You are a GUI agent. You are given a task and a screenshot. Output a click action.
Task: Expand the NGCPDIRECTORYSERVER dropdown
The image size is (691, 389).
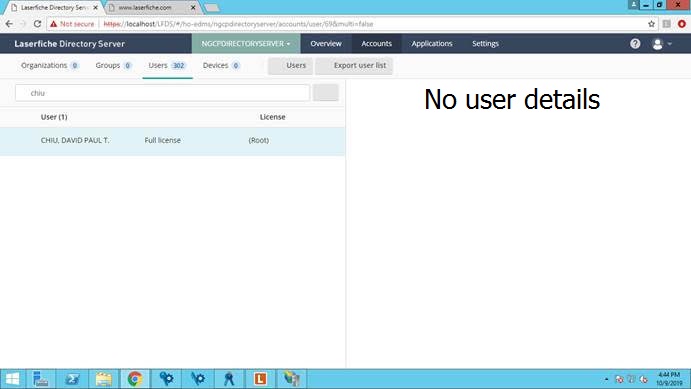[246, 44]
